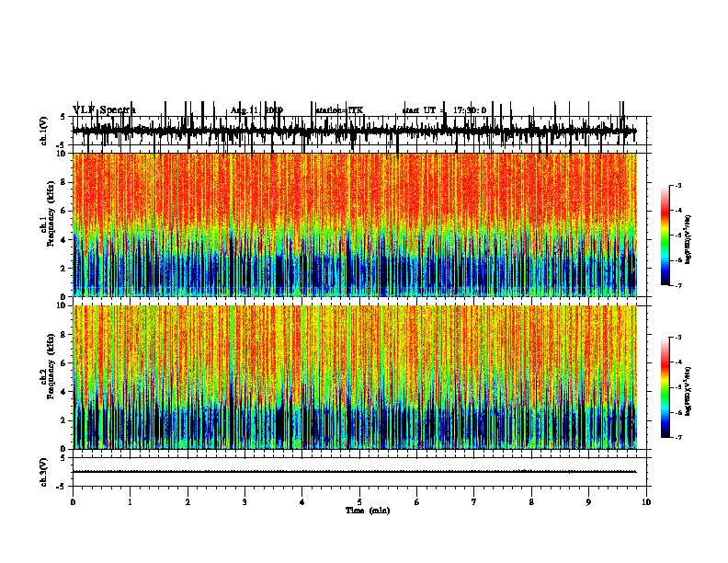Viewport: 728px width, 563px height.
Task: Click time axis tick label "7"
Action: (x=474, y=502)
